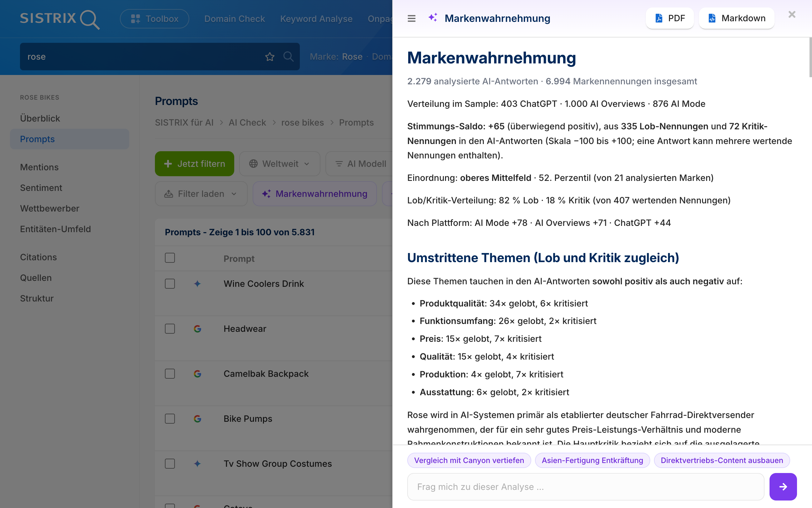Click the magnifier search icon in search bar

click(288, 57)
